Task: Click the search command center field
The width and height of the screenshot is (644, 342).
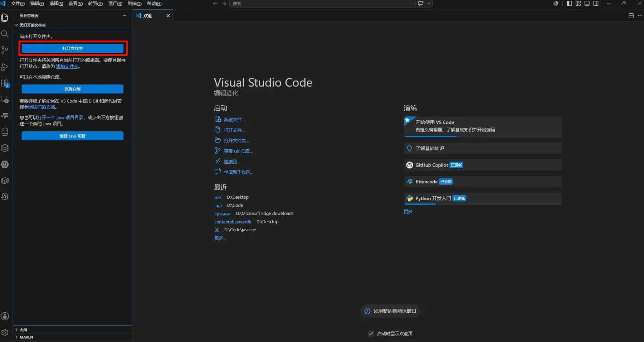Action: (x=322, y=4)
